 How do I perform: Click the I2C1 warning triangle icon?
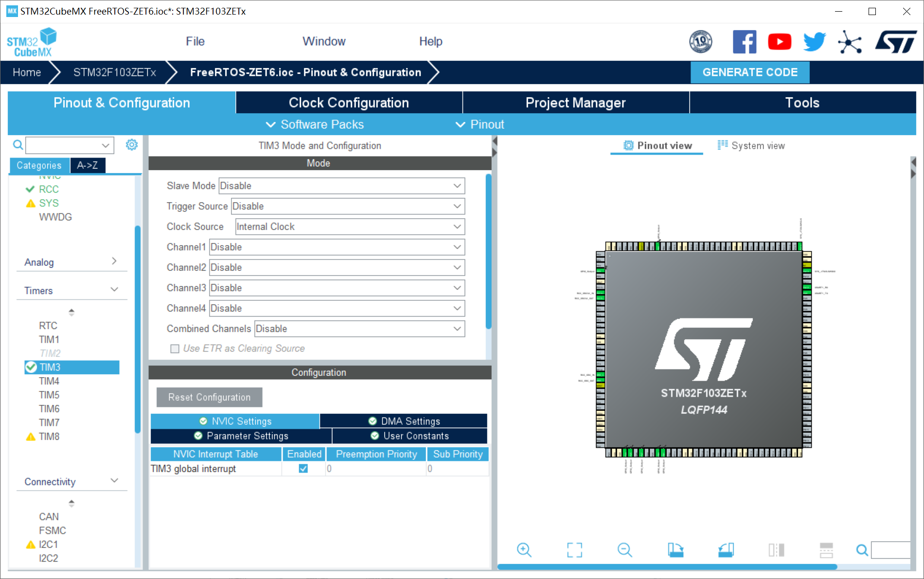tap(31, 544)
